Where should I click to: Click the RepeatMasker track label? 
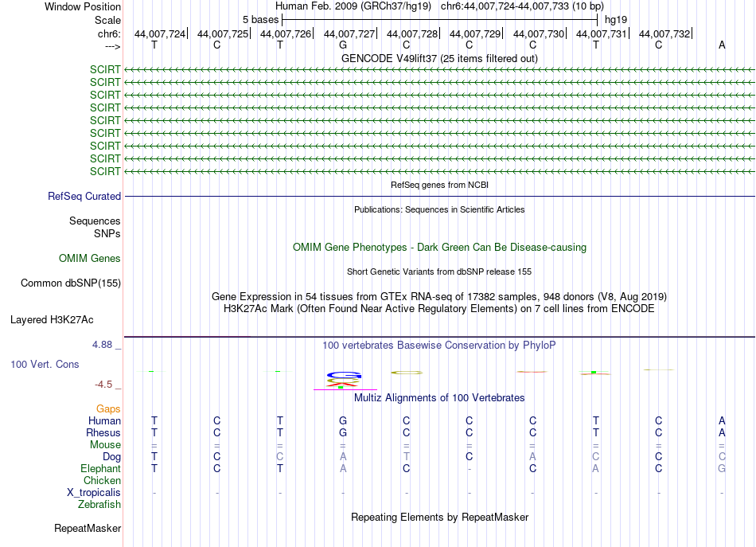click(88, 528)
